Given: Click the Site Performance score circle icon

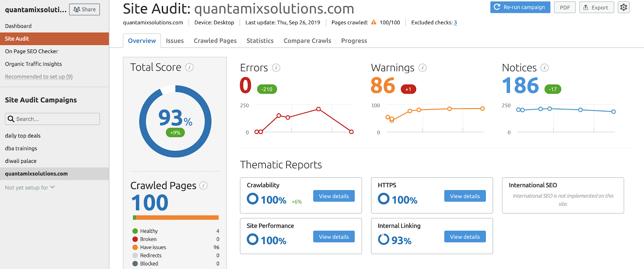Looking at the screenshot, I should point(252,239).
